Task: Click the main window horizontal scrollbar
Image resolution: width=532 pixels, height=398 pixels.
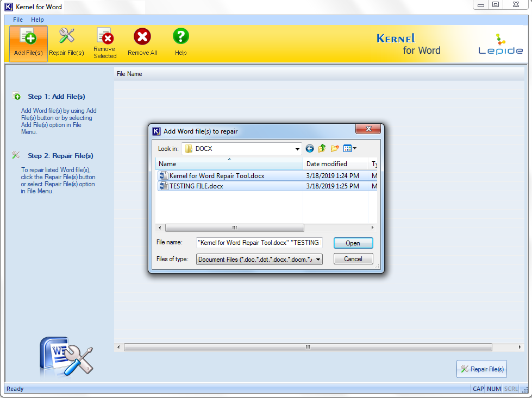Action: 308,347
